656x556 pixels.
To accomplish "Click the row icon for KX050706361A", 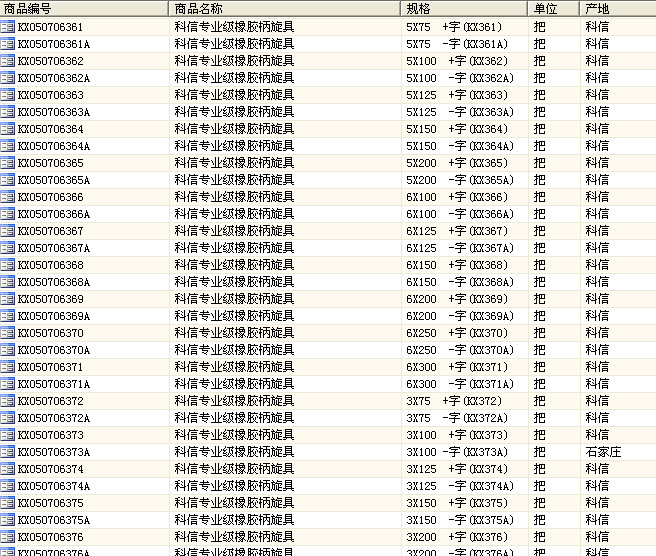I will tap(8, 44).
